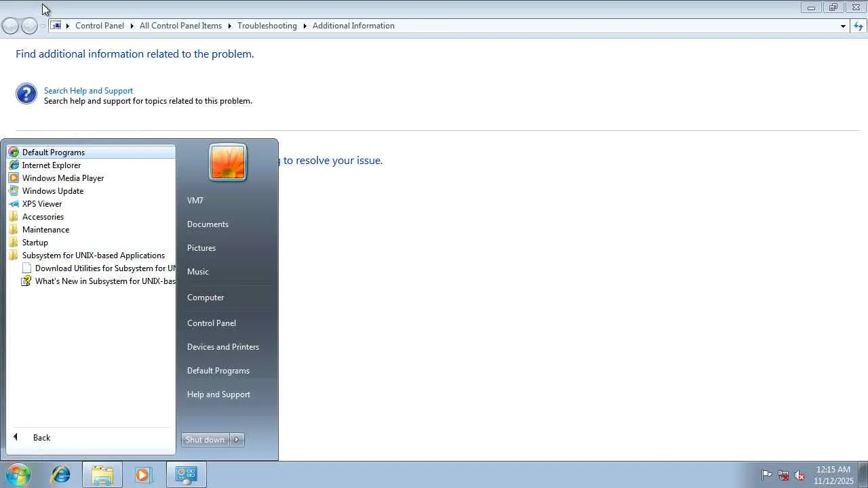Click Search Help and Support link

pos(88,91)
